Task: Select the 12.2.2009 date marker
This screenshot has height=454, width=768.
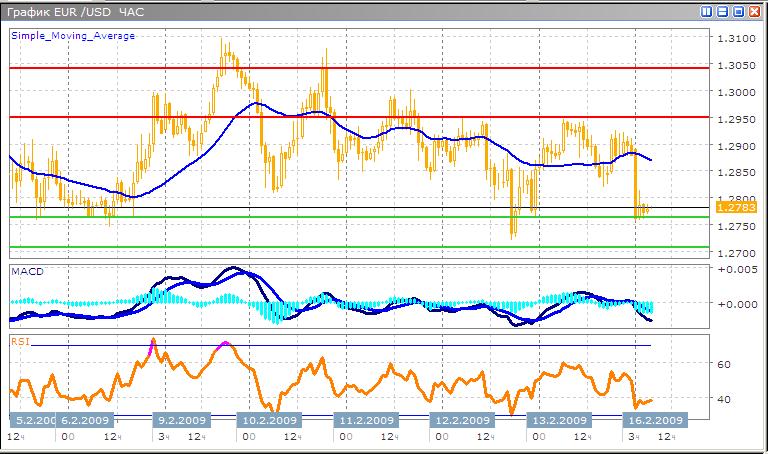Action: tap(461, 420)
